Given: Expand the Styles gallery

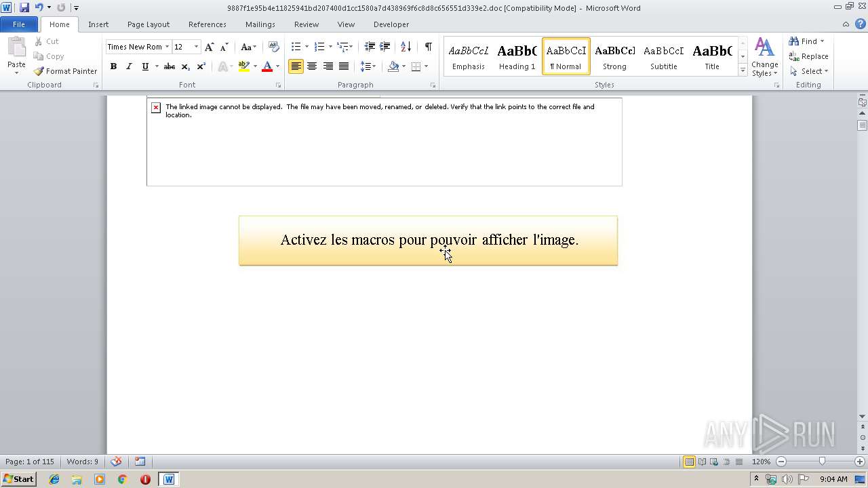Looking at the screenshot, I should pos(743,70).
